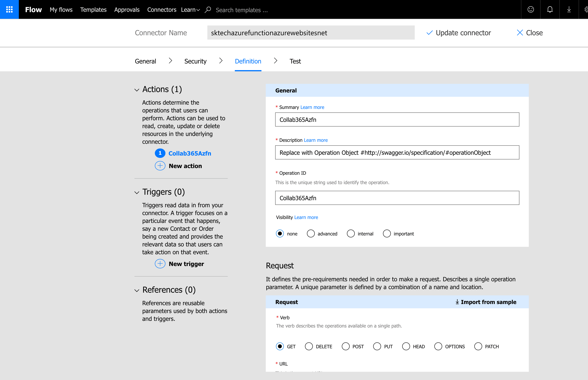Open the Connectors page
Viewport: 588px width, 380px height.
[x=162, y=10]
